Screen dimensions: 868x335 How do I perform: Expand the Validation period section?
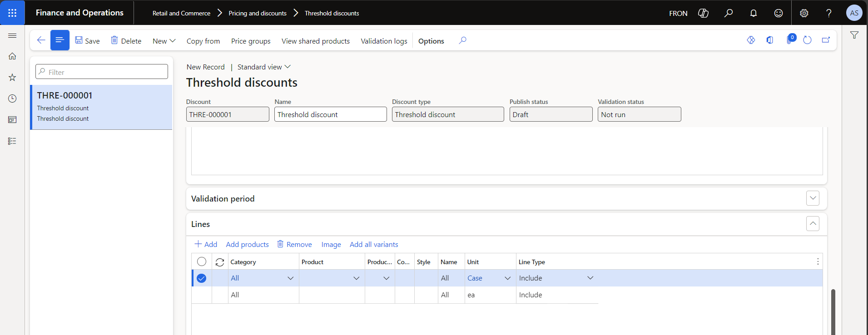coord(813,198)
